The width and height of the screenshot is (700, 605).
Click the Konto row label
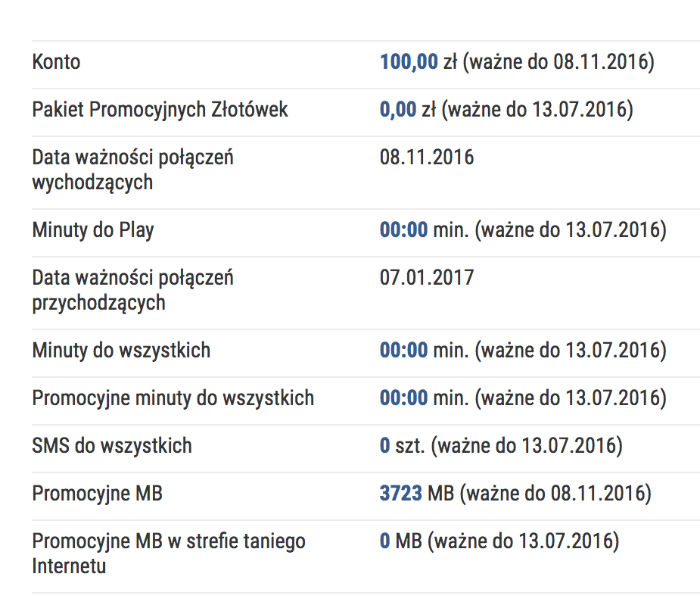pyautogui.click(x=56, y=62)
